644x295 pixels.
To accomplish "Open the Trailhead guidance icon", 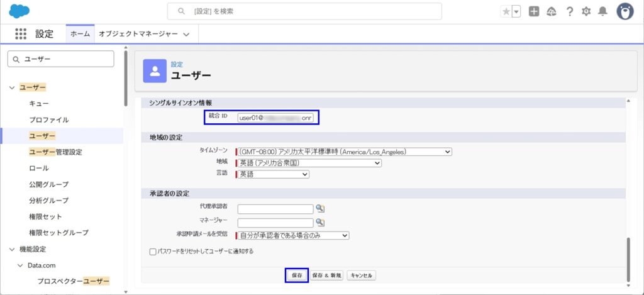I will (x=552, y=11).
